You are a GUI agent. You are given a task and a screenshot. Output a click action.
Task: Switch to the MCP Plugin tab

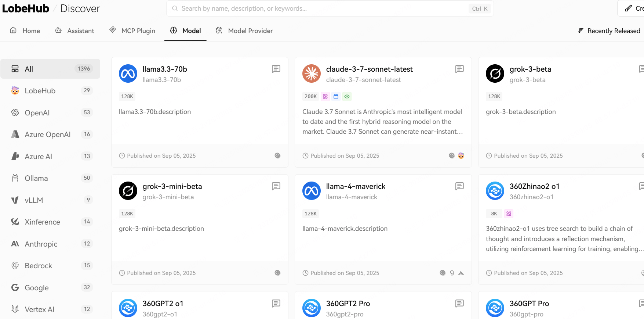click(132, 31)
